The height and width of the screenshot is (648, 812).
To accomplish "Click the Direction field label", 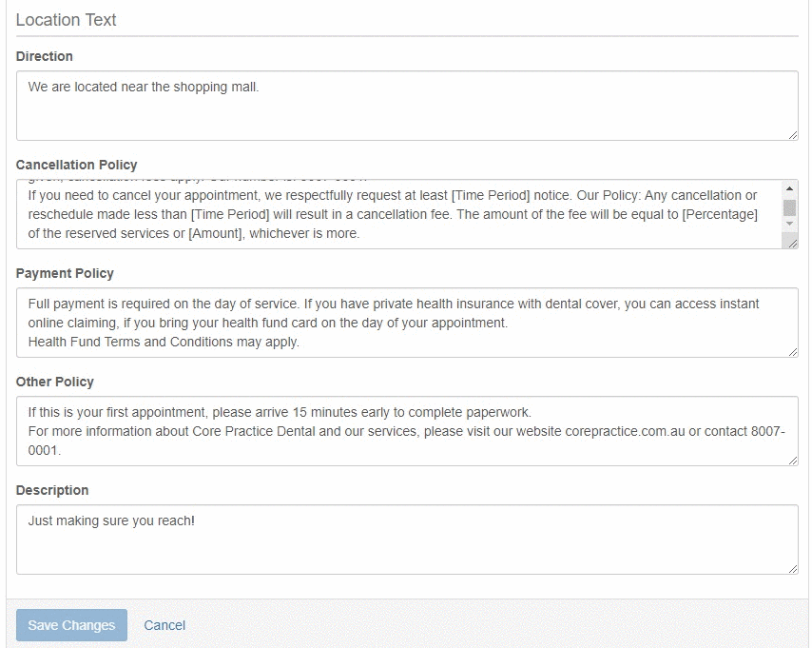I will (x=44, y=56).
